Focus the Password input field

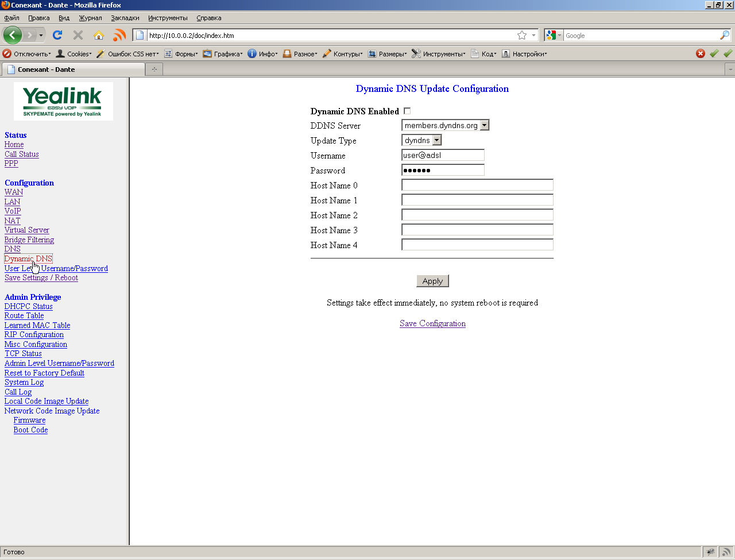coord(443,170)
